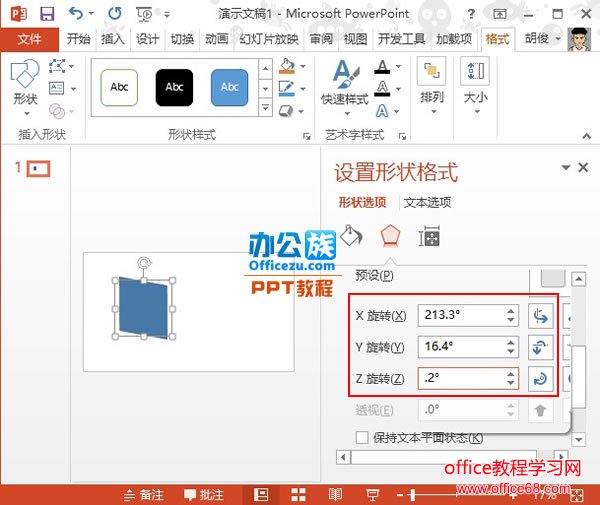Apply blue filled Abc shape style

pos(230,87)
